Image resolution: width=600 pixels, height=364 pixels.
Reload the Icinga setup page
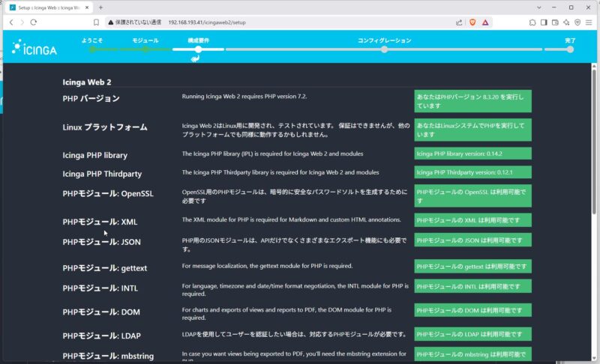[x=33, y=22]
